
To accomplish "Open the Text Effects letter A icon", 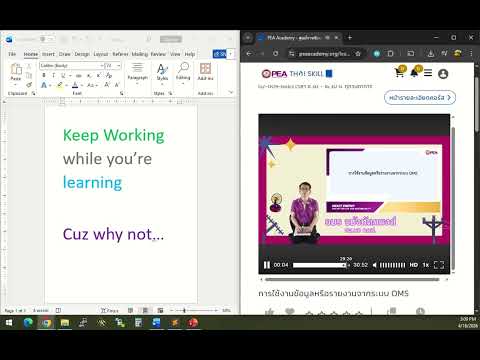I will pyautogui.click(x=44, y=85).
